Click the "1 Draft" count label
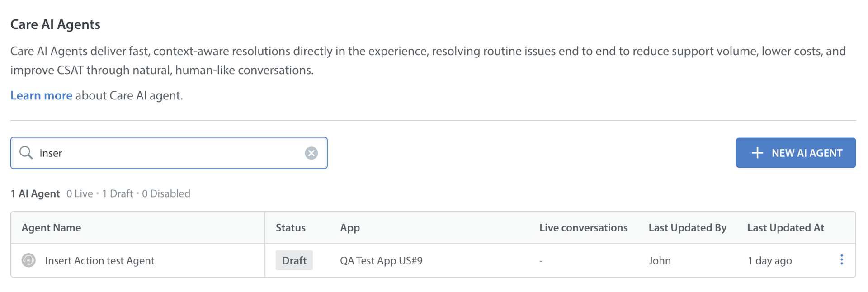This screenshot has width=868, height=292. pos(118,194)
